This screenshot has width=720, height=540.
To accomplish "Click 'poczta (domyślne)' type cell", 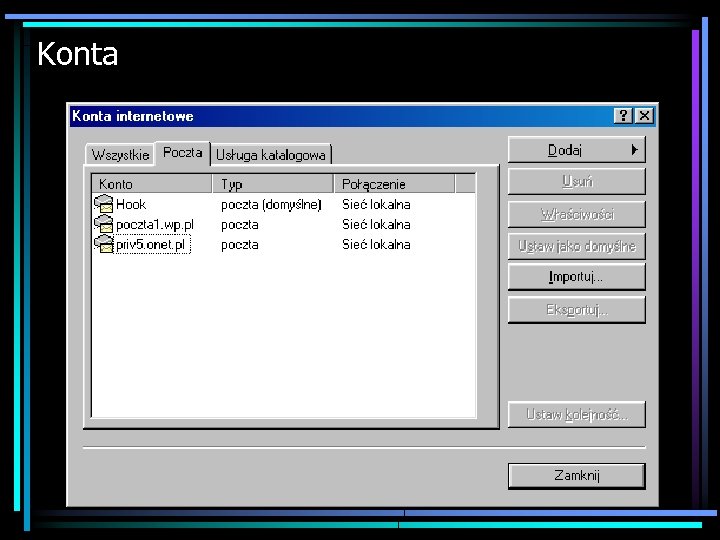I will click(x=271, y=204).
